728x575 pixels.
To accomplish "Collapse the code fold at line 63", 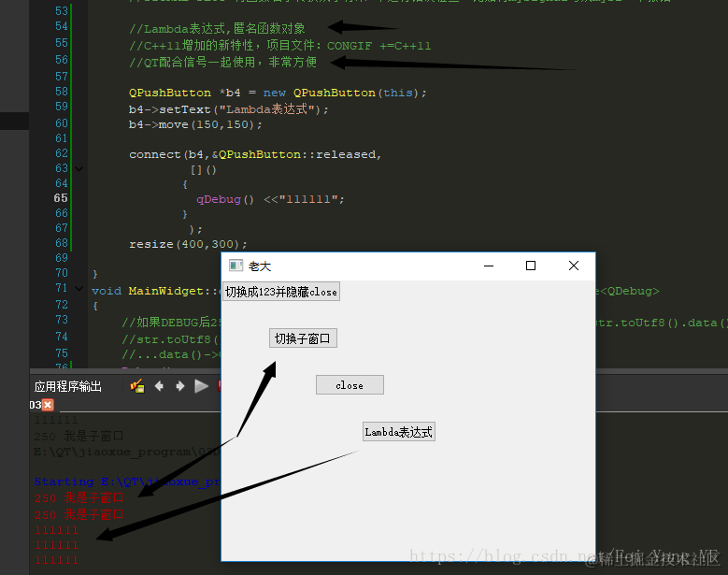I will click(79, 169).
